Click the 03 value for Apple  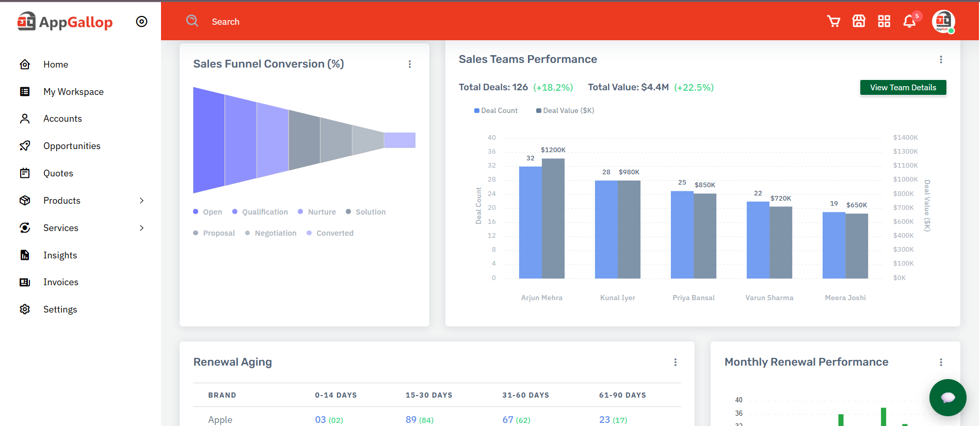coord(320,419)
